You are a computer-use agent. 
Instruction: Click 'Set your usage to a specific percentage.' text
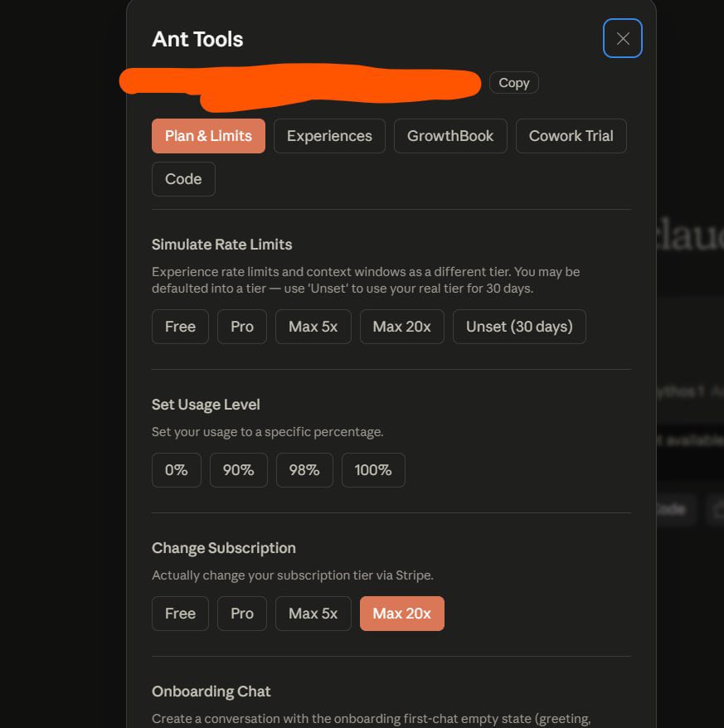coord(268,432)
